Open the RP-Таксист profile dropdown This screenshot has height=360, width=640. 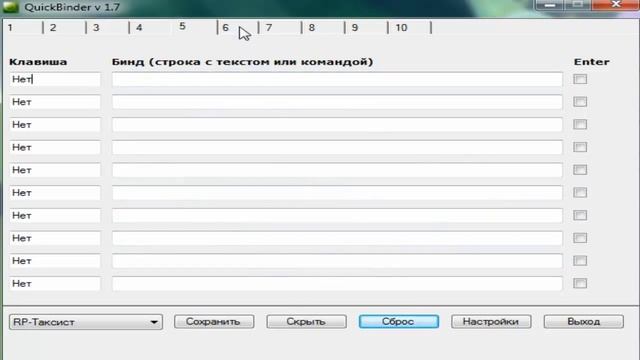(86, 322)
